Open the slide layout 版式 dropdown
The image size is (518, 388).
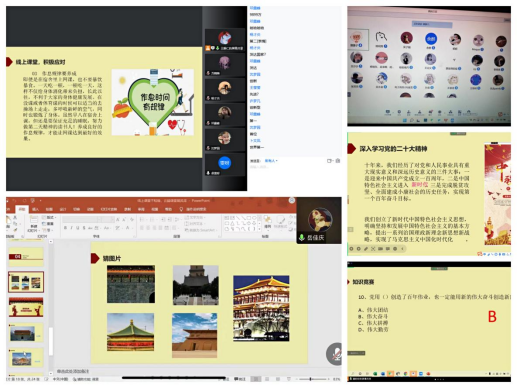click(x=49, y=217)
